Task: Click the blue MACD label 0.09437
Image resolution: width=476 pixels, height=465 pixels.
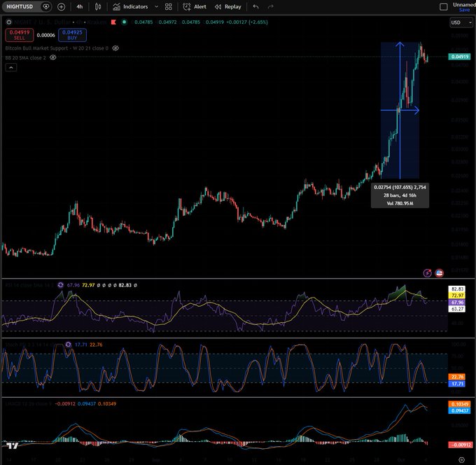Action: tap(459, 410)
